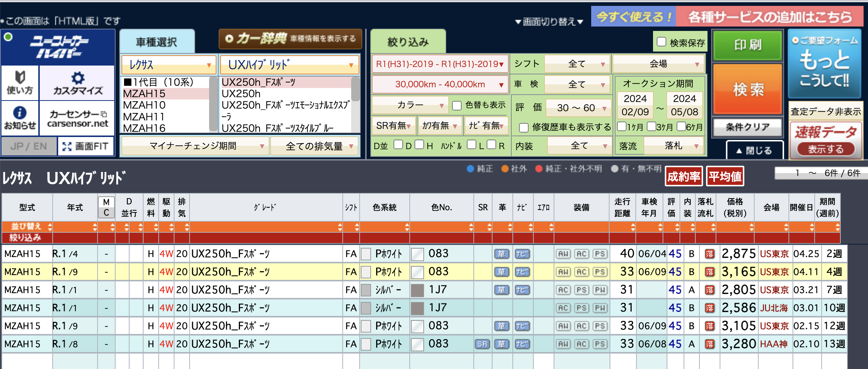This screenshot has width=868, height=369.
Task: Open the 30,000km - 40,000km mileage dropdown
Action: (440, 84)
